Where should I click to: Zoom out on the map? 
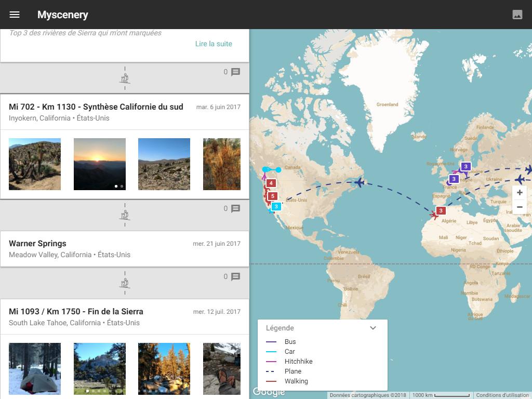tap(519, 207)
